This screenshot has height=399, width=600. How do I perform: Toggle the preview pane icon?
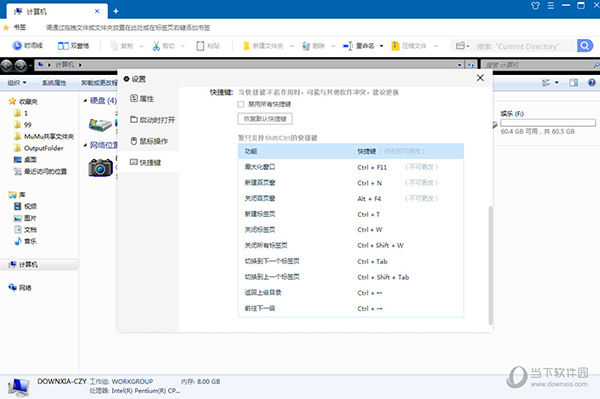[x=573, y=82]
